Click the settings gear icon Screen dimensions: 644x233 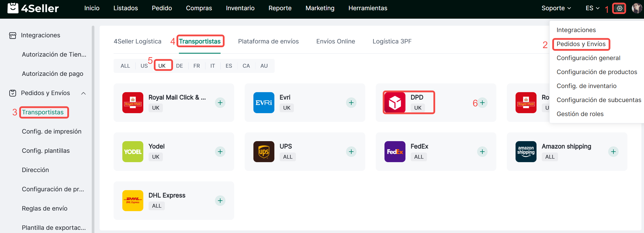(x=620, y=8)
